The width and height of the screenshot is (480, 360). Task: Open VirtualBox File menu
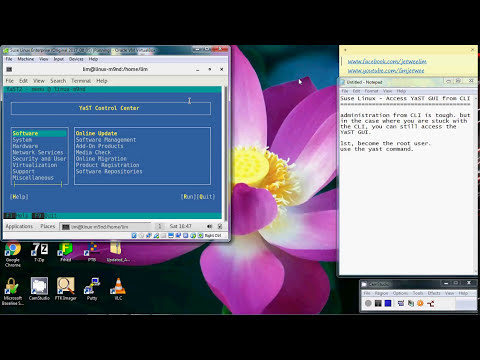pyautogui.click(x=9, y=59)
